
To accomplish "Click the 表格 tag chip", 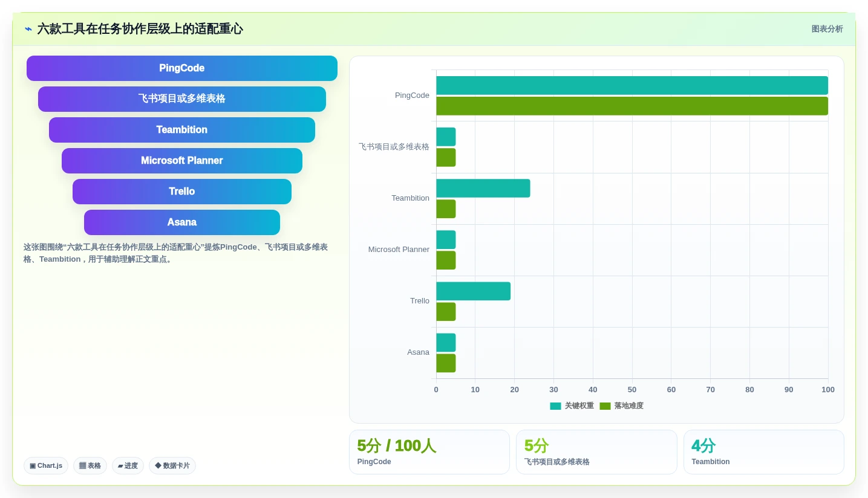I will pyautogui.click(x=90, y=465).
